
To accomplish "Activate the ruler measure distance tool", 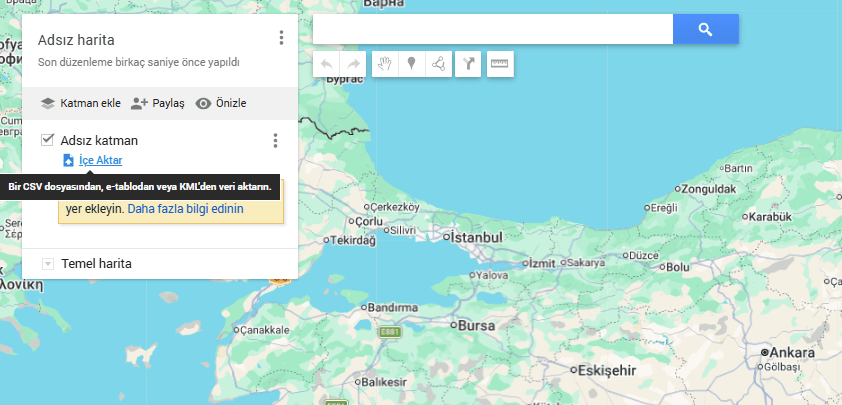I will (x=499, y=64).
